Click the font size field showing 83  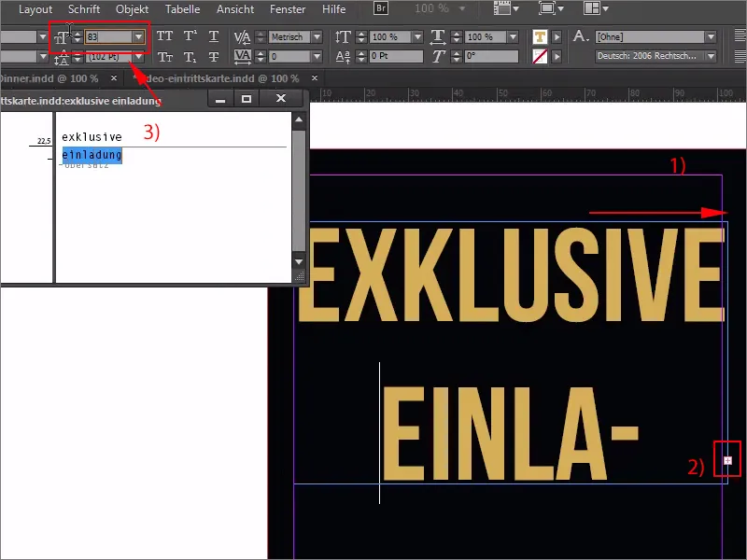pyautogui.click(x=108, y=36)
